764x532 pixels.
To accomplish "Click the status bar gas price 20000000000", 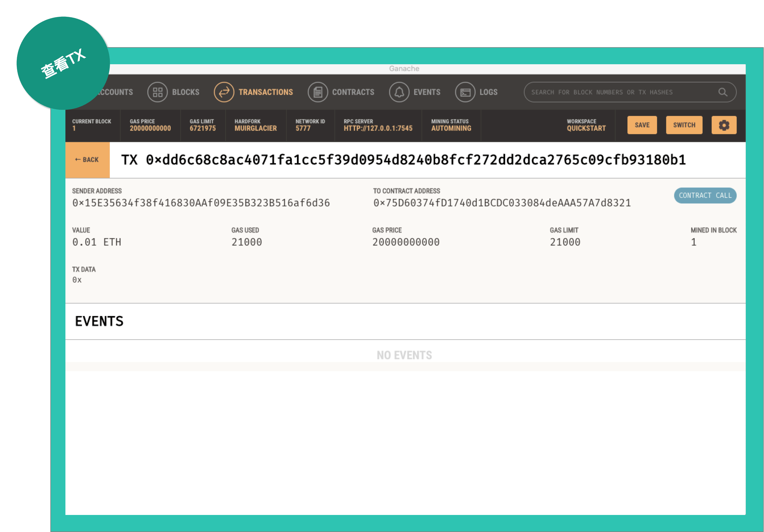I will tap(150, 128).
